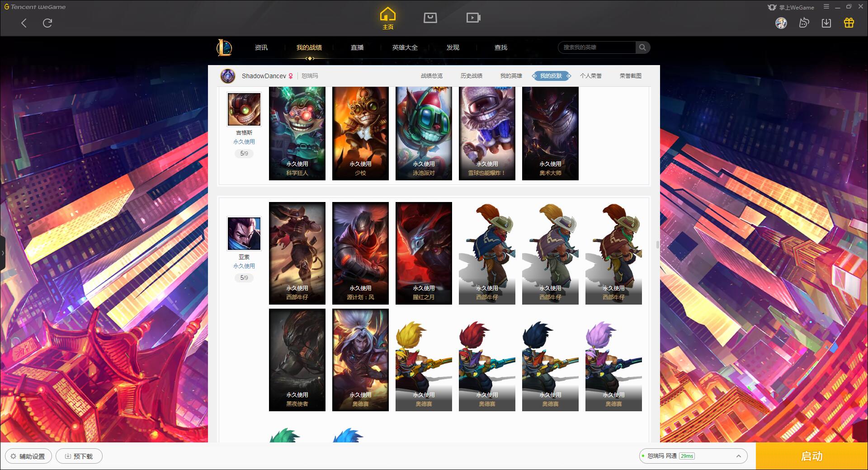Switch to the 我的英雄 tab

click(x=511, y=76)
